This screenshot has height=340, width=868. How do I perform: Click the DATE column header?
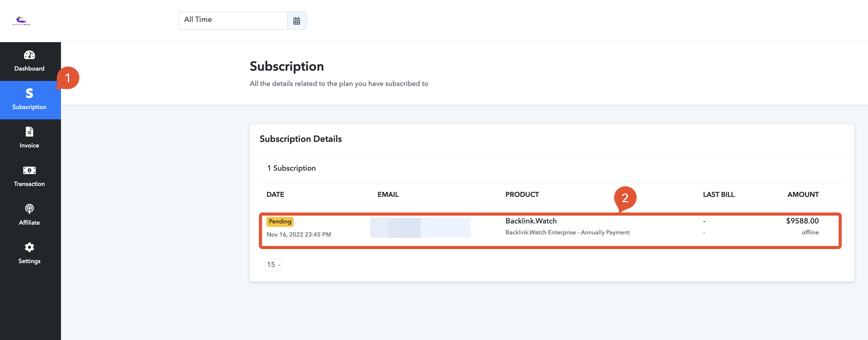[275, 195]
